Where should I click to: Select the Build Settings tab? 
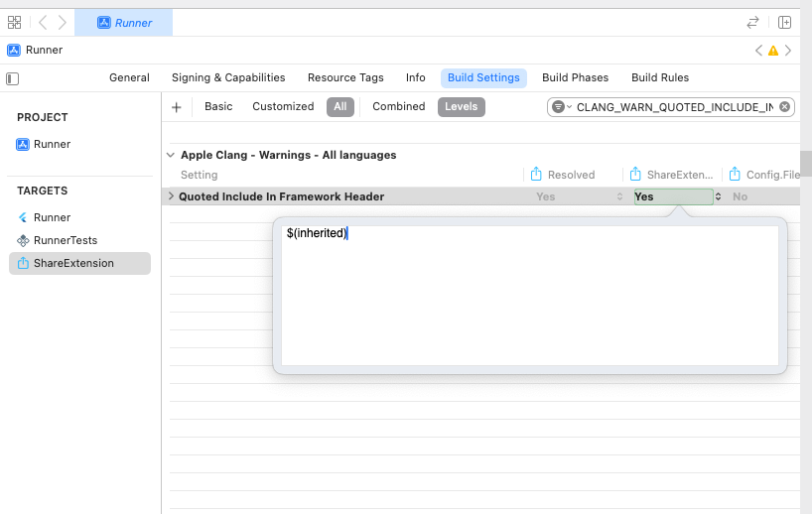483,77
